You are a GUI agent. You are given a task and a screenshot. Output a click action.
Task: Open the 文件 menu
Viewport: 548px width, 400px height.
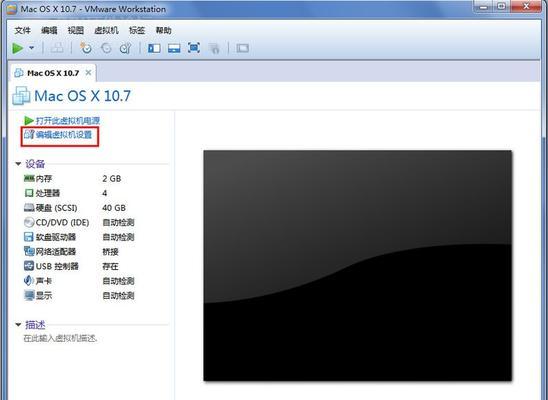pyautogui.click(x=23, y=30)
